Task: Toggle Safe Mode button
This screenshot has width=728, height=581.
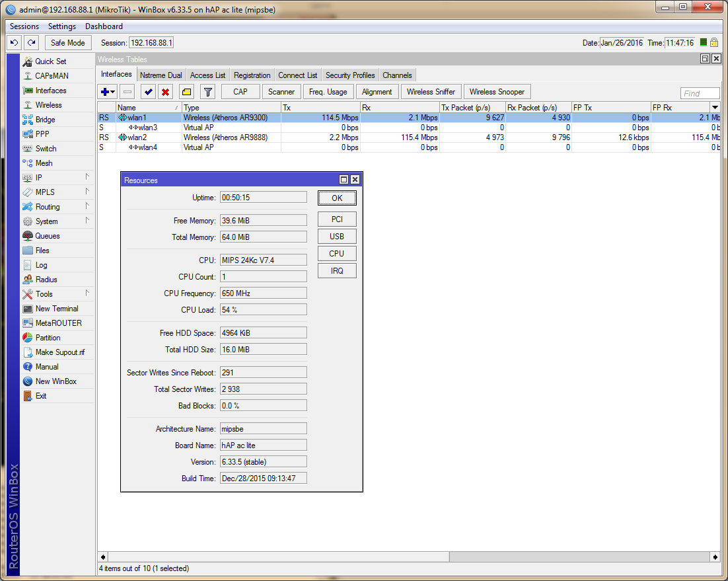Action: (67, 43)
